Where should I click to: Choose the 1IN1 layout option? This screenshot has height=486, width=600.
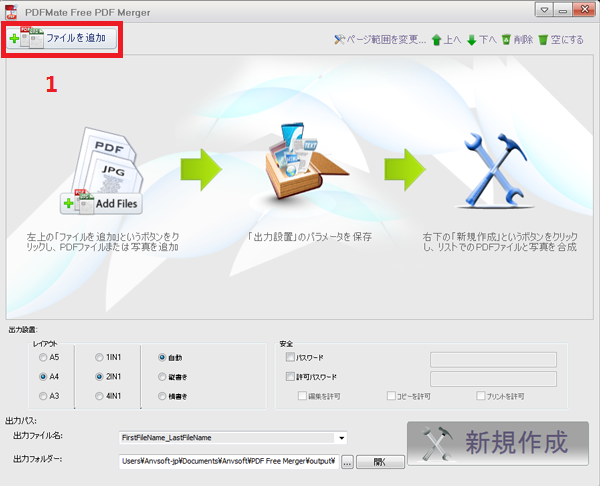pyautogui.click(x=99, y=357)
